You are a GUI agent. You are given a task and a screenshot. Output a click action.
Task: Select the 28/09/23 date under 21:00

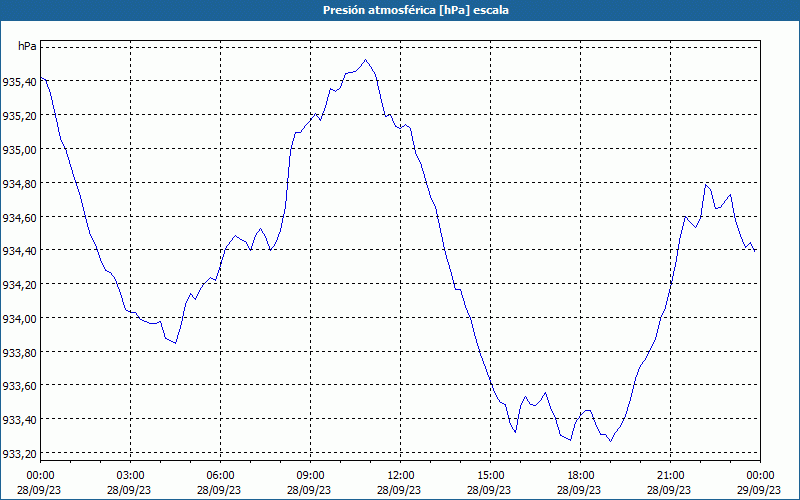[x=669, y=490]
